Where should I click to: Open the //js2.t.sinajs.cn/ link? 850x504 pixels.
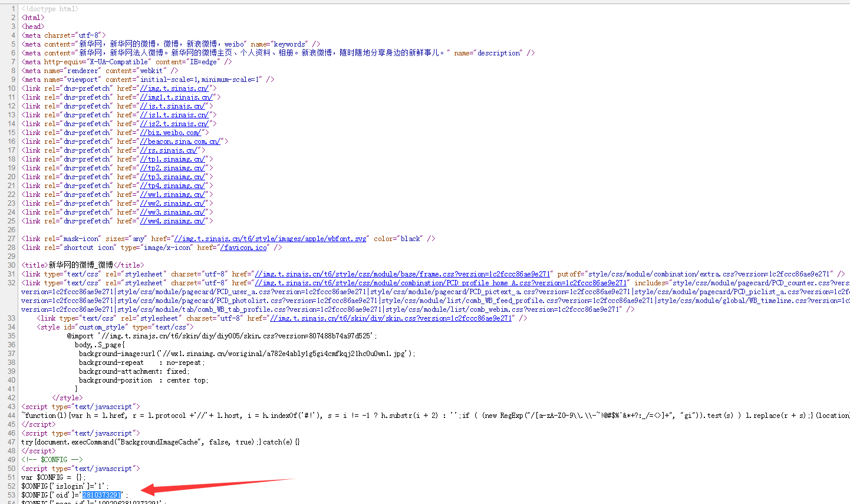174,124
